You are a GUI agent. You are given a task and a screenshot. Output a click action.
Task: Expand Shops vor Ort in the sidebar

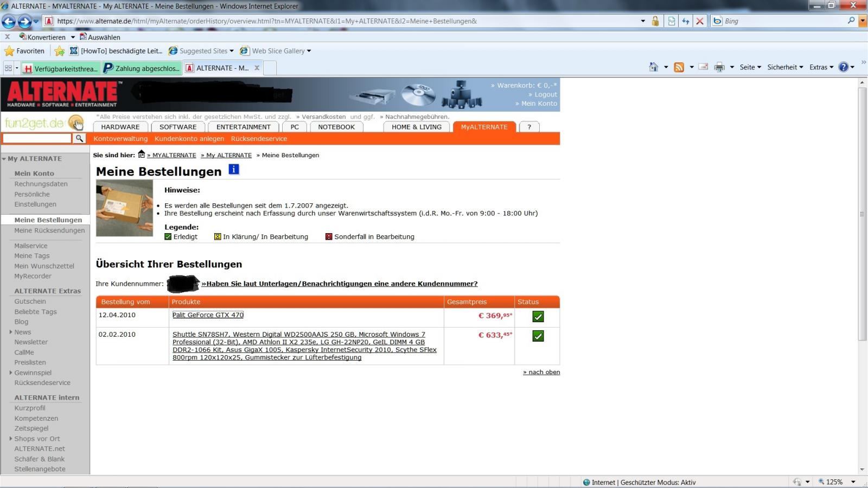pos(11,439)
